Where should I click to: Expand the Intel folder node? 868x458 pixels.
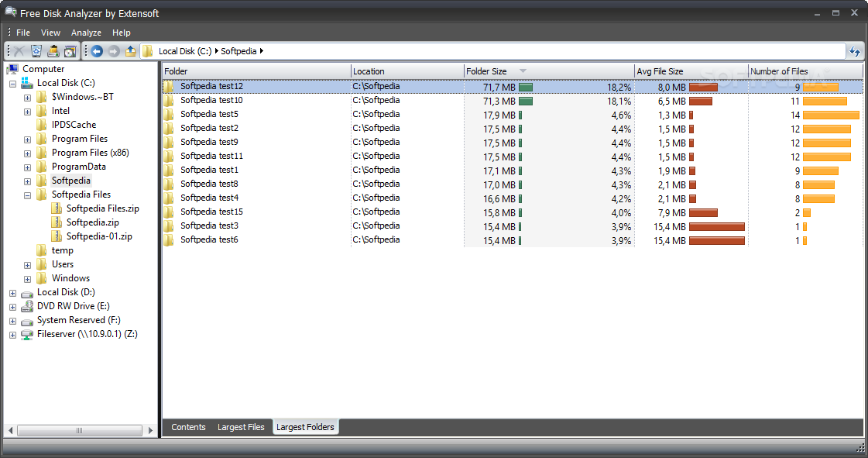[x=27, y=112]
